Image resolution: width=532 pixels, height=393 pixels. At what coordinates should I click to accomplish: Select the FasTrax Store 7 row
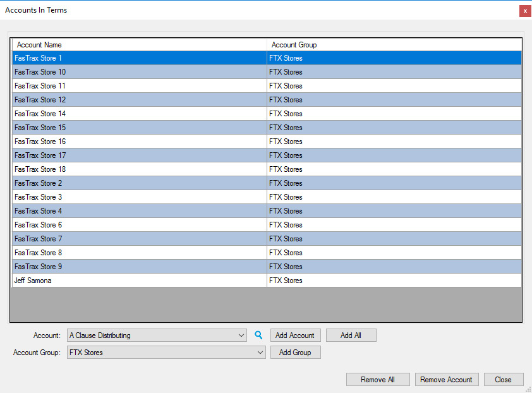[x=267, y=239]
